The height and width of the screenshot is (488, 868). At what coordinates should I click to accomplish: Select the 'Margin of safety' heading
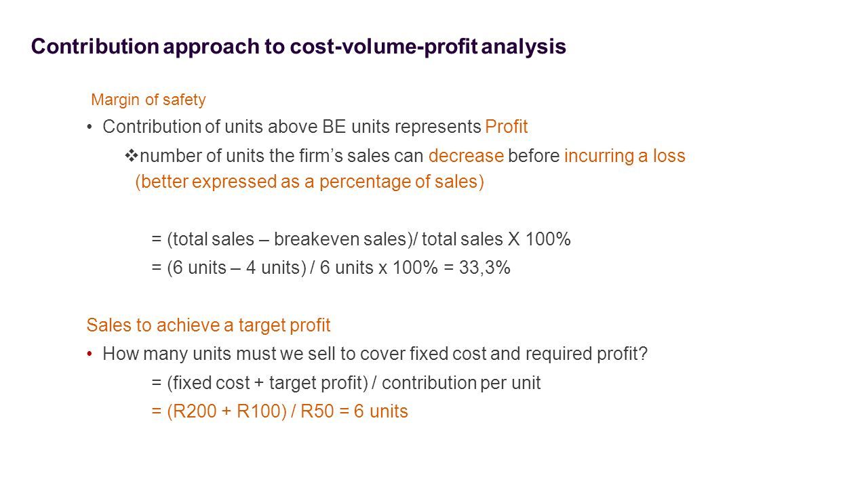point(149,100)
